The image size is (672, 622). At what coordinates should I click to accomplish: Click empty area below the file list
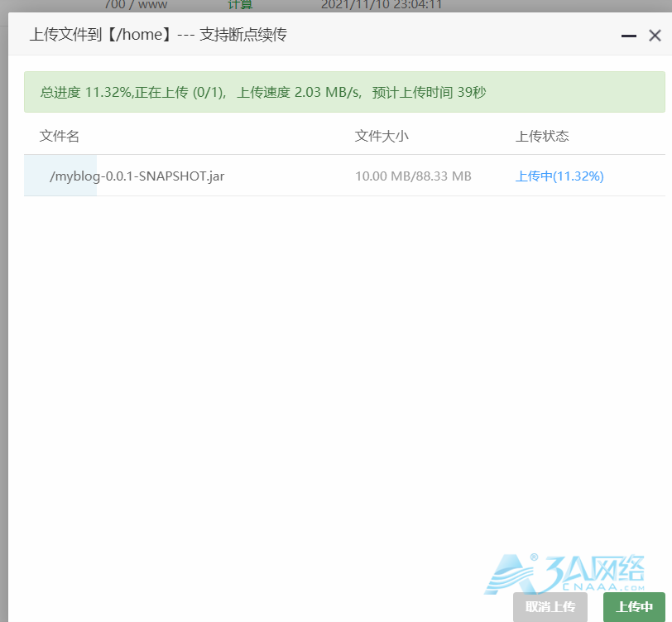331,373
